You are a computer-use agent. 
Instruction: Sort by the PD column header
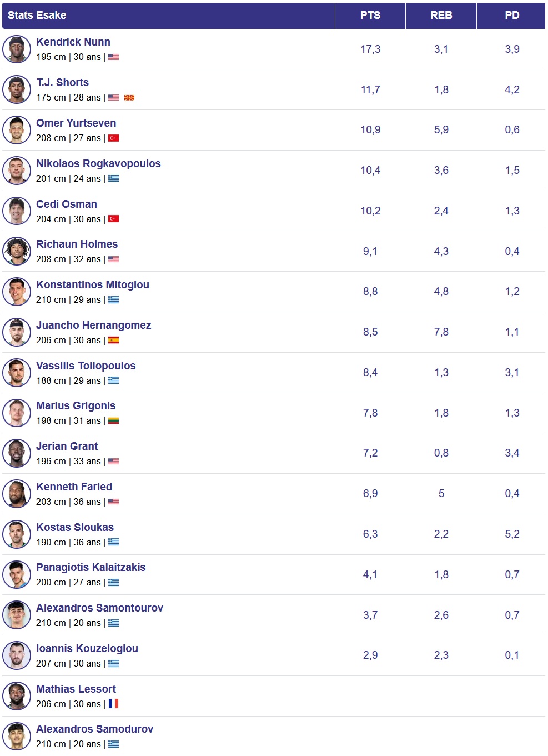[512, 16]
